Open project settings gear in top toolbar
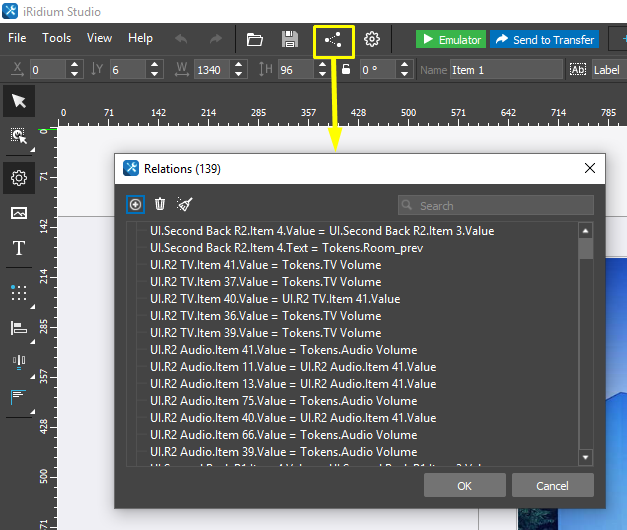This screenshot has width=627, height=530. [x=372, y=39]
